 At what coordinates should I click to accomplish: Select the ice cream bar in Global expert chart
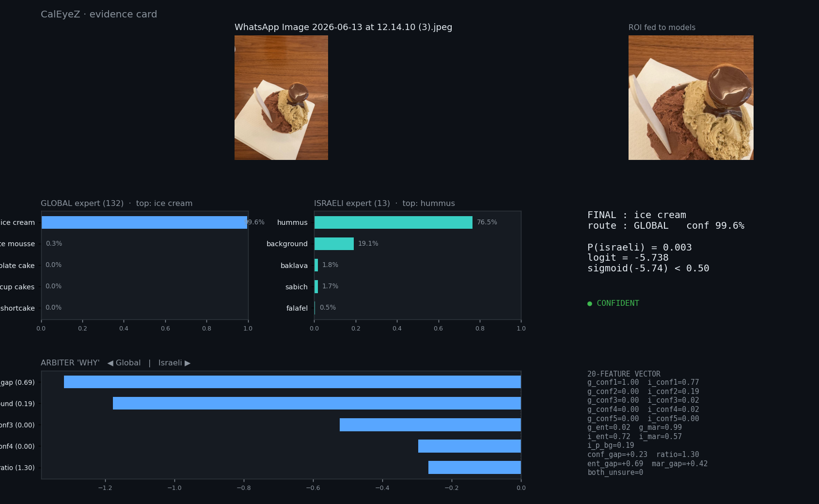coord(144,222)
